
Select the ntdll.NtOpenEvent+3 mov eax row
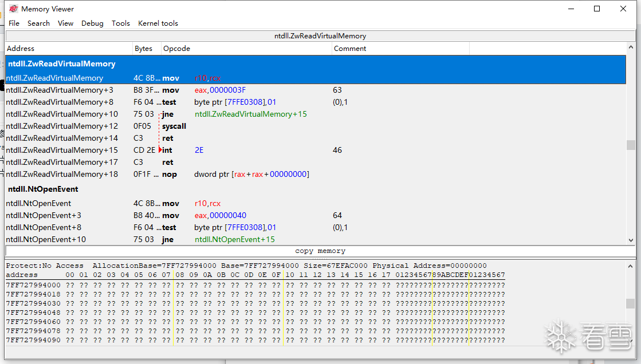coord(172,215)
